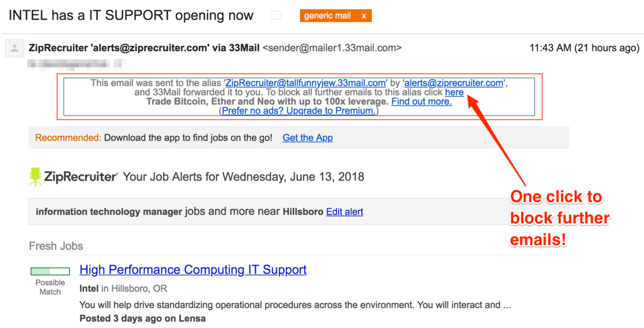This screenshot has width=644, height=328.
Task: Expand the blurred recipient details line
Action: pyautogui.click(x=75, y=65)
